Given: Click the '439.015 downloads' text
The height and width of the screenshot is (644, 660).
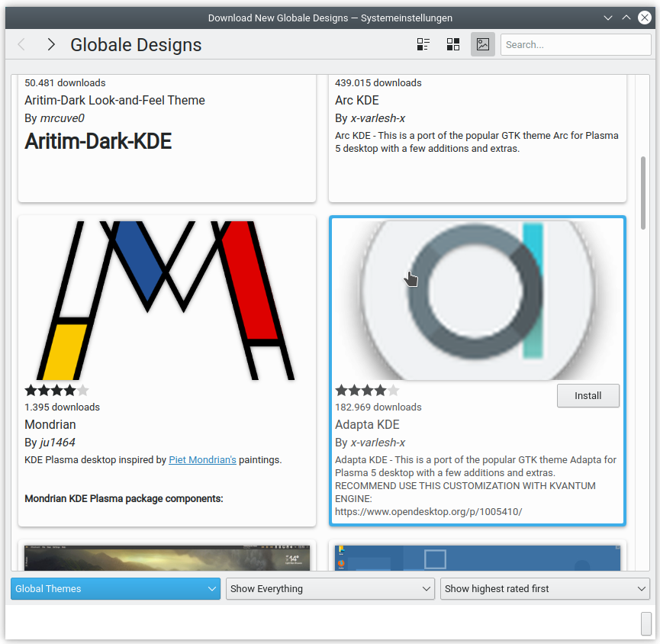Looking at the screenshot, I should tap(378, 83).
